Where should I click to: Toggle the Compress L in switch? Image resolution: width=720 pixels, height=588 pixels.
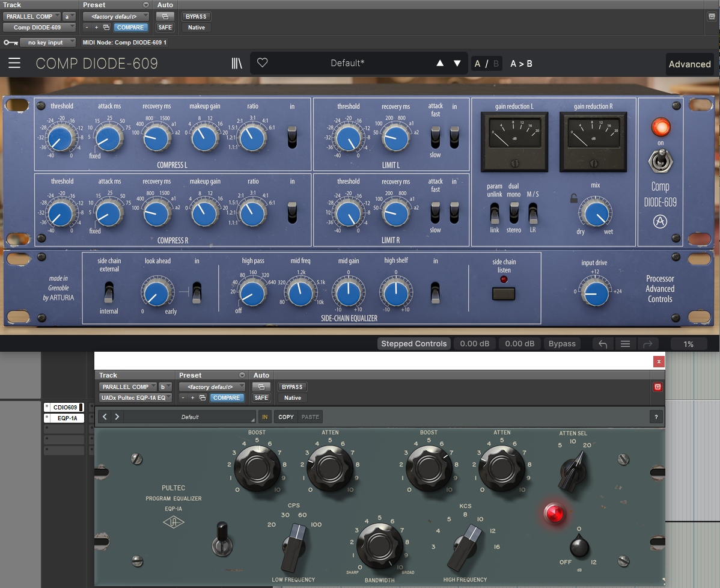(292, 137)
